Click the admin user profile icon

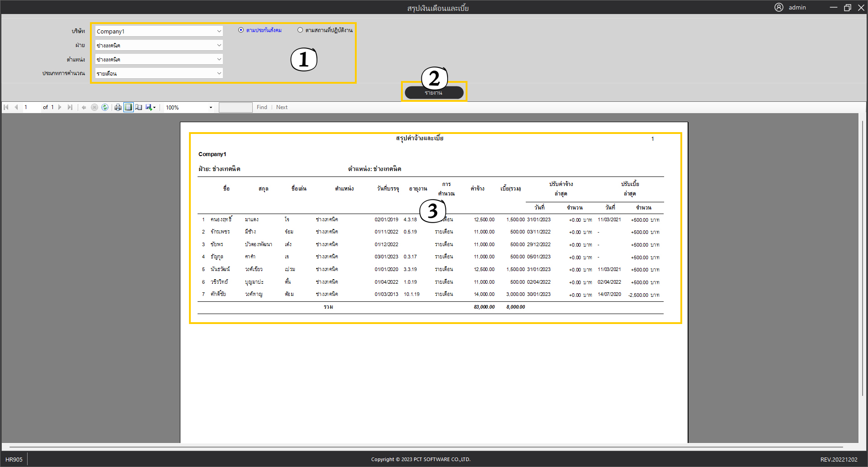778,7
